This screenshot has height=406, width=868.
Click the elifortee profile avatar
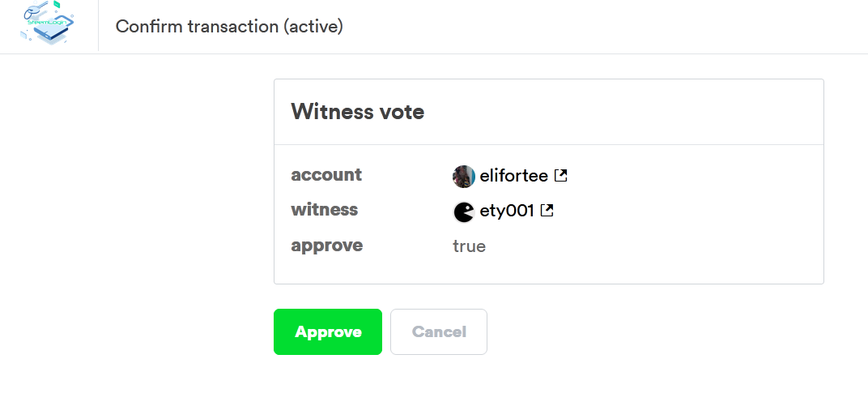click(x=463, y=176)
